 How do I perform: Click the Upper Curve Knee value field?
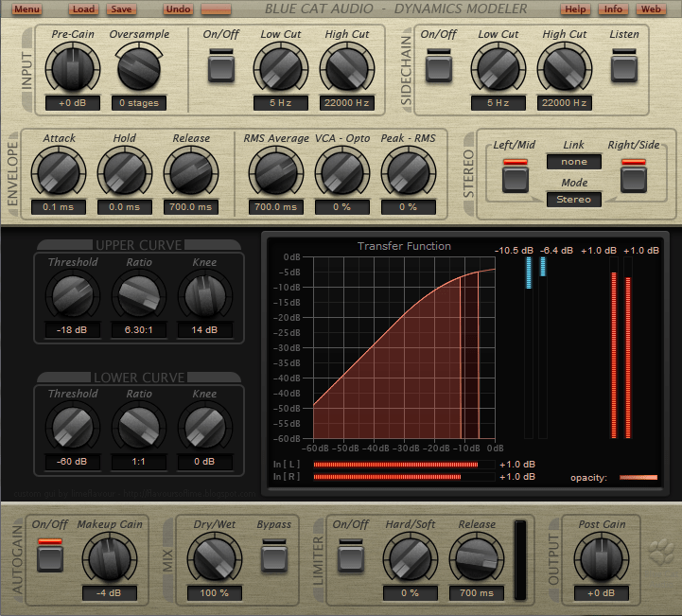click(204, 330)
